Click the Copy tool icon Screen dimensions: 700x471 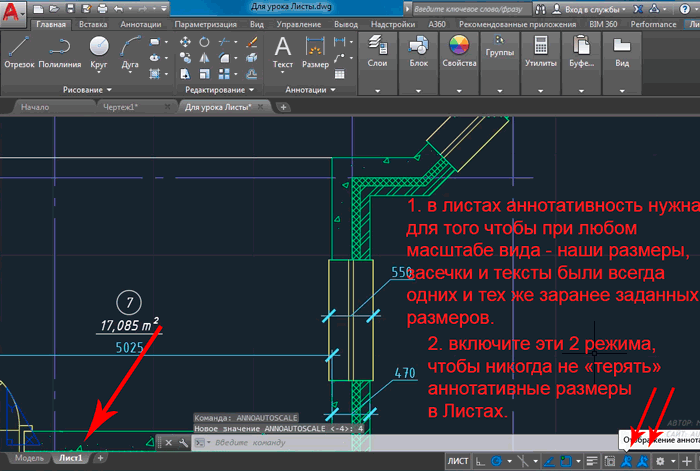tap(185, 58)
